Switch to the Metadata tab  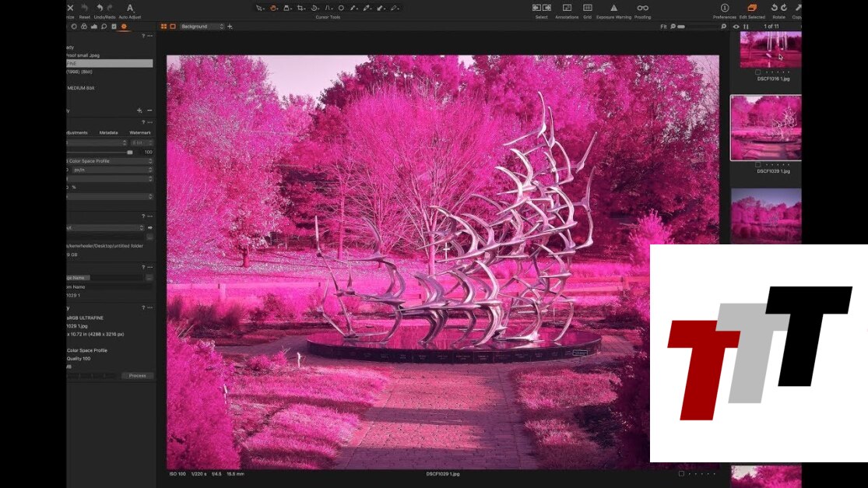(108, 132)
